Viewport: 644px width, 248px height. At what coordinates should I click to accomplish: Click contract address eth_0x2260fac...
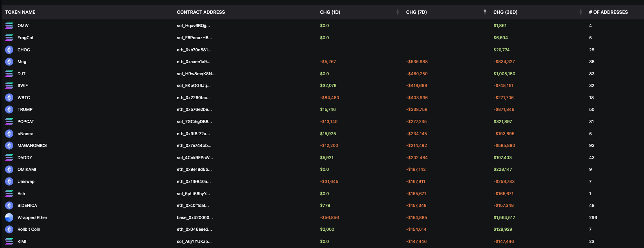194,98
